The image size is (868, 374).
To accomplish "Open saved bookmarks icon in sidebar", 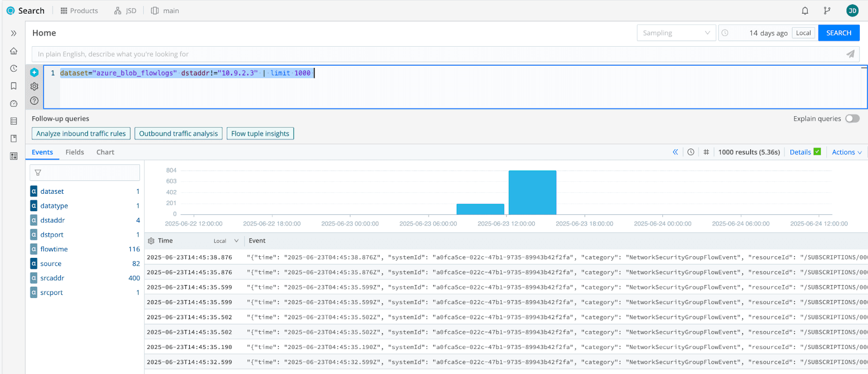I will click(x=14, y=86).
